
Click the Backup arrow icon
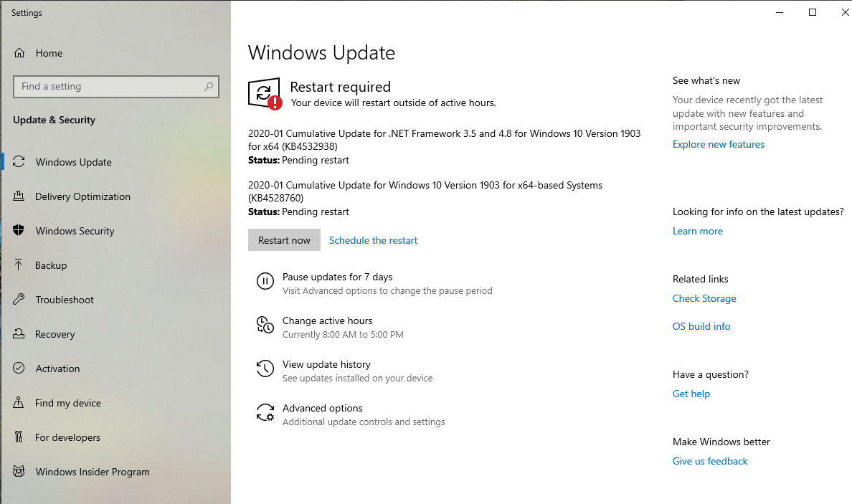coord(19,265)
